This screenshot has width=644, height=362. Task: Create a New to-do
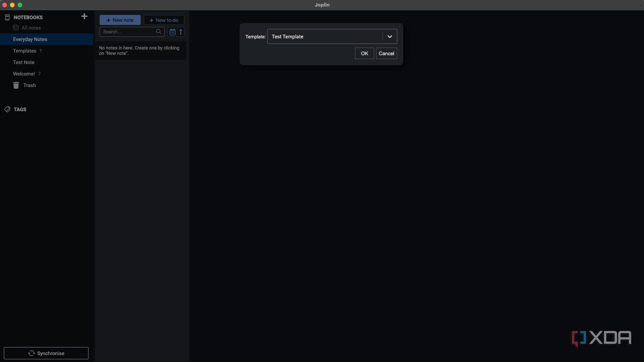tap(164, 20)
